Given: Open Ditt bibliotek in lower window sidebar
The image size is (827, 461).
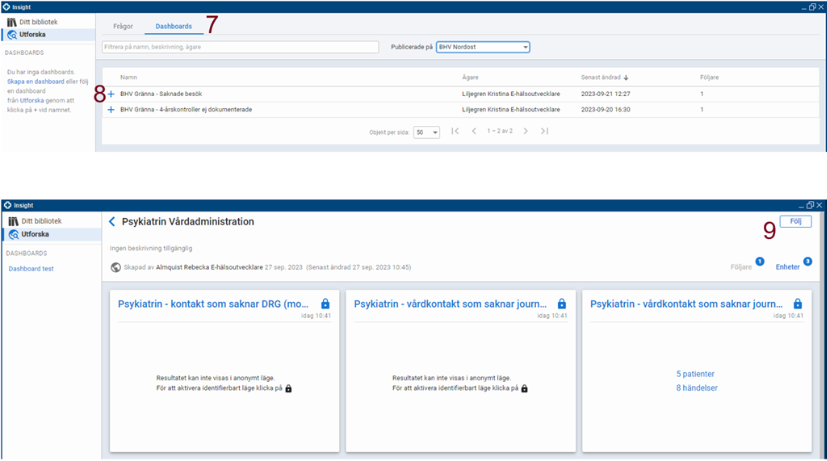Looking at the screenshot, I should click(42, 221).
